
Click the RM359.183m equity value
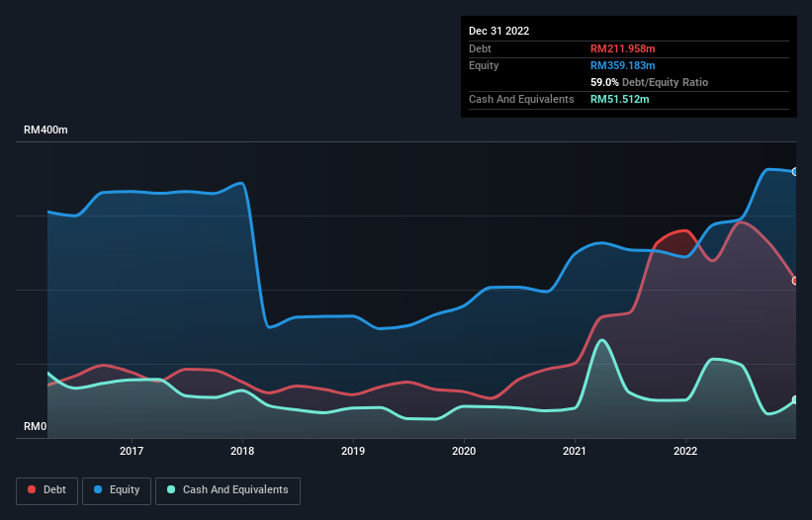pos(623,65)
